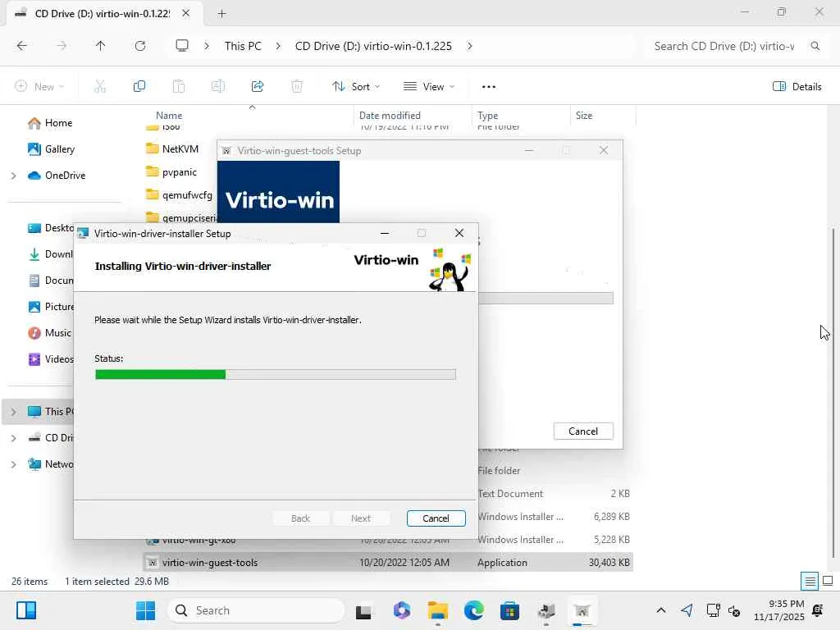Click the taskbar Search box
This screenshot has height=630, width=840.
click(256, 610)
